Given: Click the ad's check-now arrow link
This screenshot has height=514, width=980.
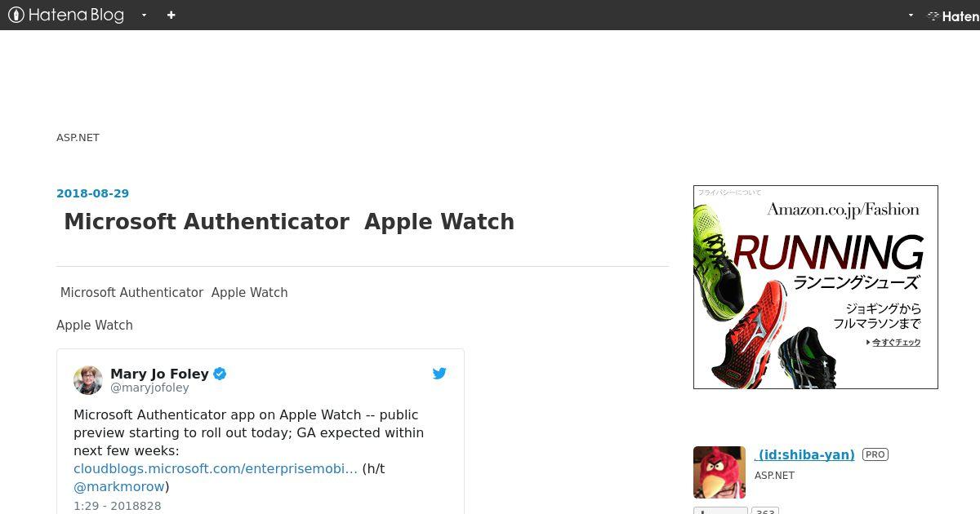Looking at the screenshot, I should tap(893, 343).
